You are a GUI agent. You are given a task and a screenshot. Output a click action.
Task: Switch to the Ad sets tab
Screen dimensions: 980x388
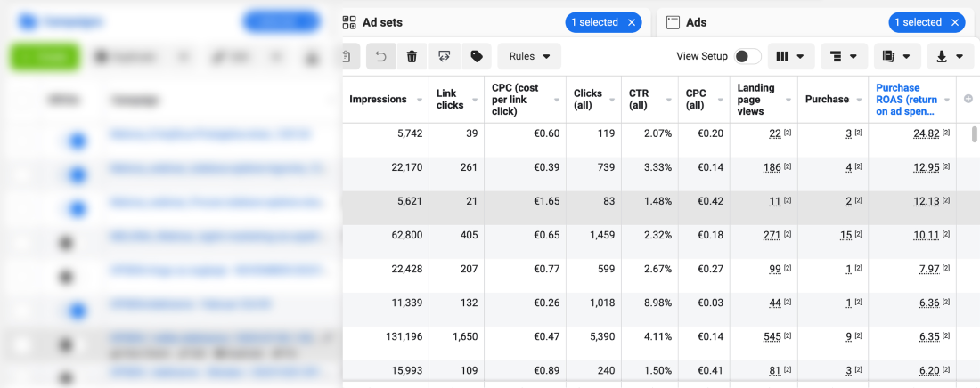(381, 22)
